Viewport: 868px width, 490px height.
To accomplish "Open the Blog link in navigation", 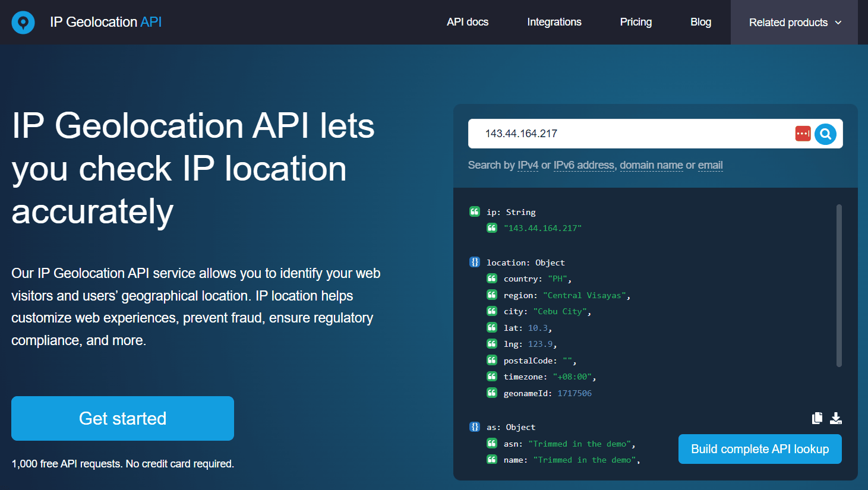I will click(x=700, y=22).
